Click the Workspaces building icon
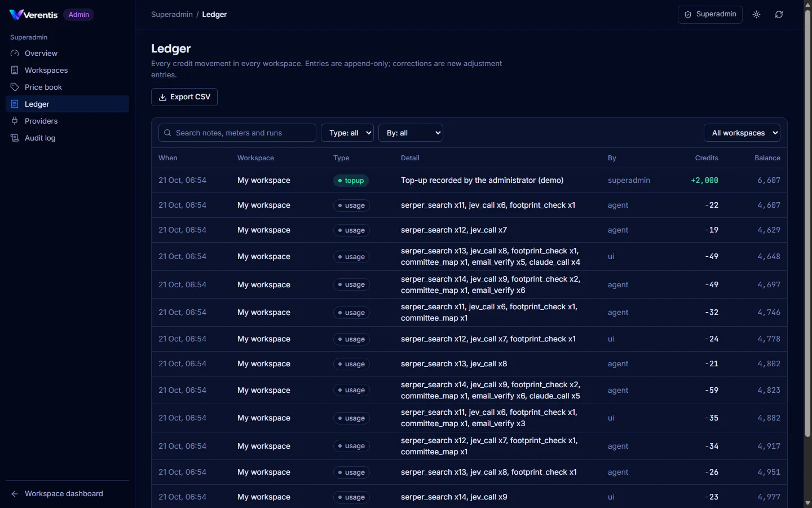The width and height of the screenshot is (812, 508). coord(15,70)
